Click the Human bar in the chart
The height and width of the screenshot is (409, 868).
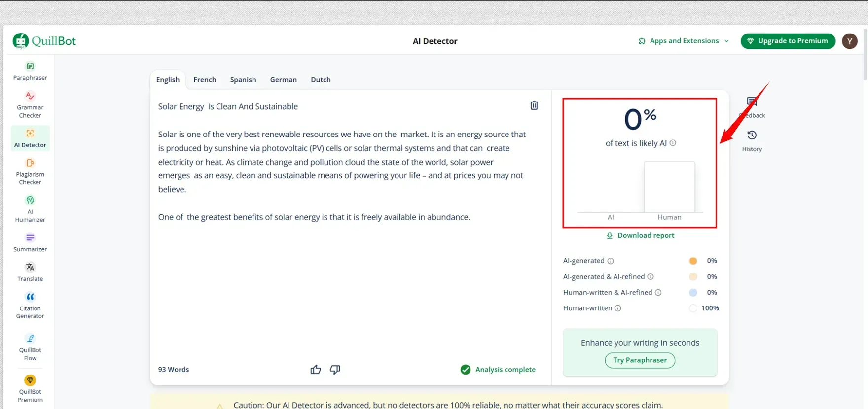click(x=669, y=187)
